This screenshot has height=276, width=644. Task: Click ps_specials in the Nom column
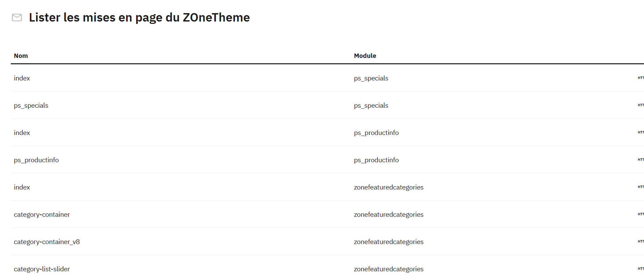31,106
